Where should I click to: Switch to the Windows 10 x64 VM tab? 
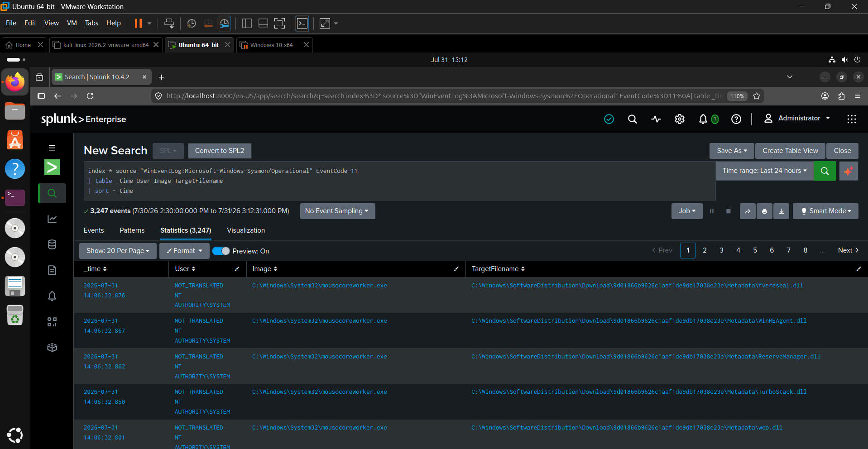(272, 45)
